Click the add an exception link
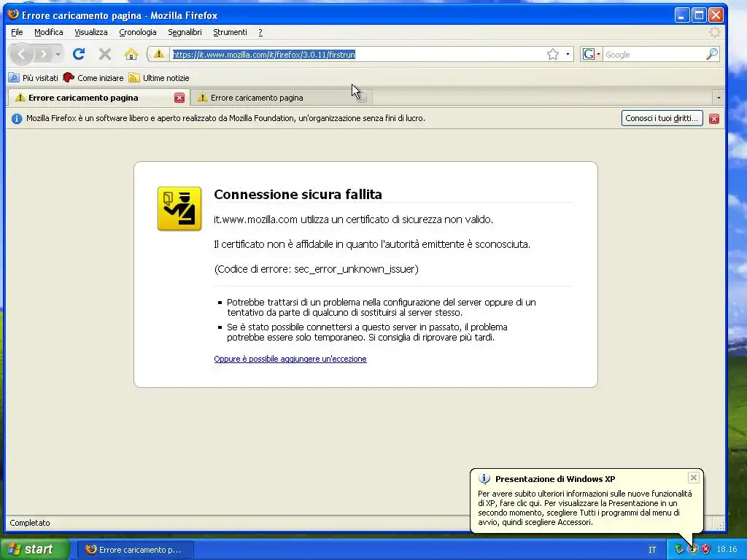Screen dimensions: 747x560 [290, 359]
